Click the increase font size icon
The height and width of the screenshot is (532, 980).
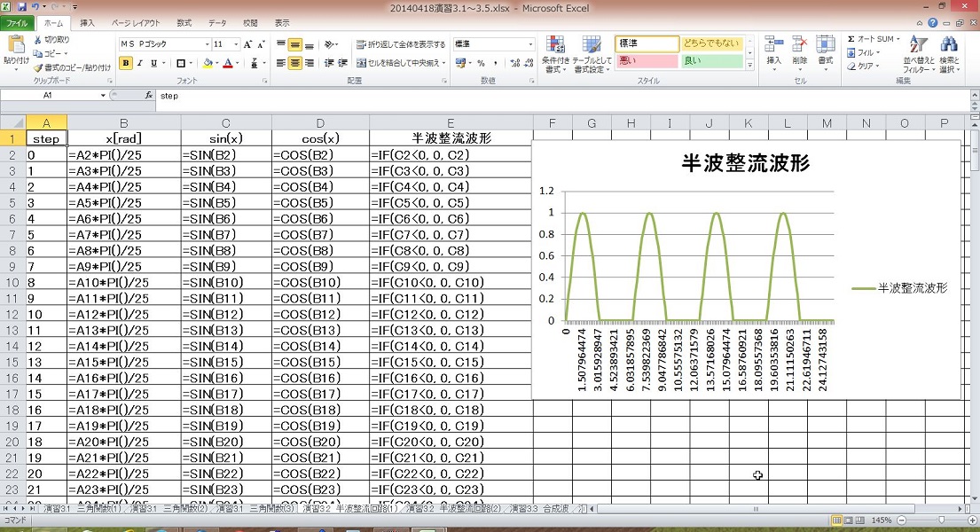pyautogui.click(x=248, y=44)
